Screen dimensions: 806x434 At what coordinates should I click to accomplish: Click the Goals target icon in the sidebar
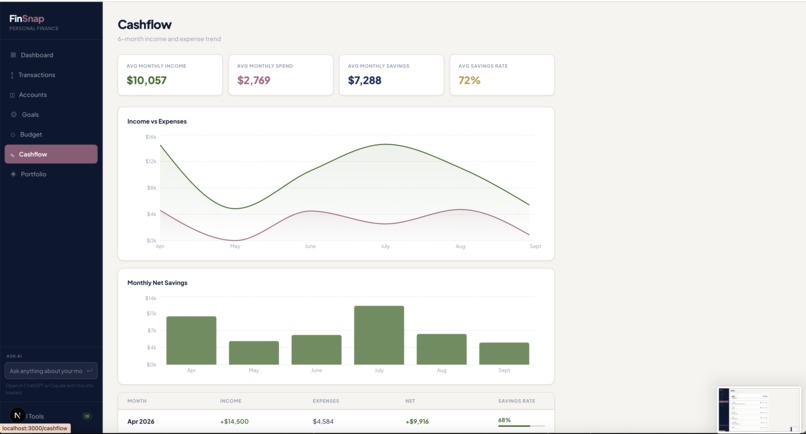(x=13, y=115)
